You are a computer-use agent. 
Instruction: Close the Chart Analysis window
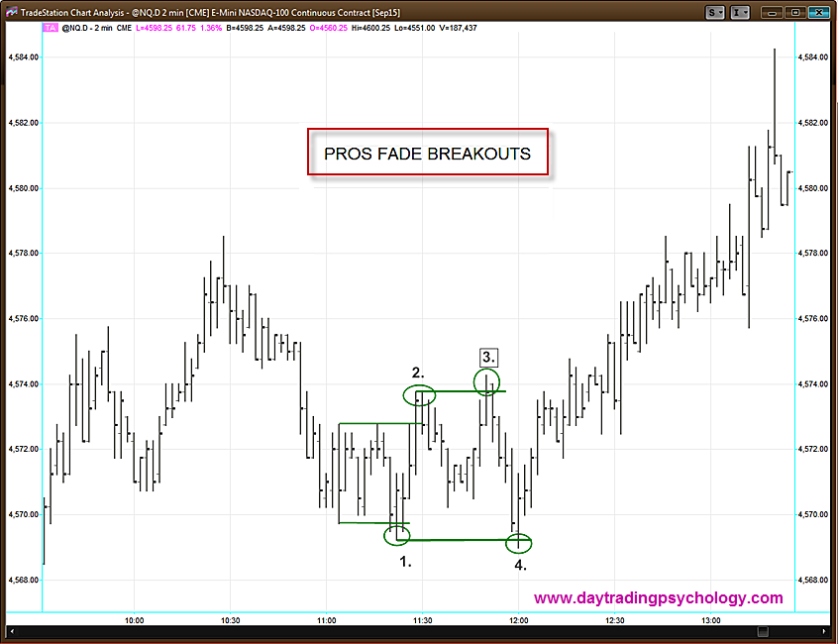click(x=817, y=12)
